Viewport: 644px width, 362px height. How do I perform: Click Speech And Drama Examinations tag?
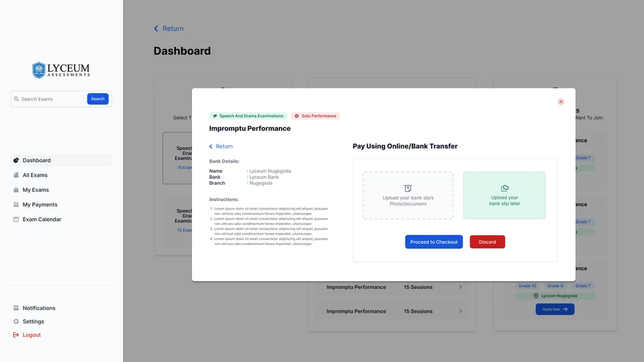tap(248, 116)
